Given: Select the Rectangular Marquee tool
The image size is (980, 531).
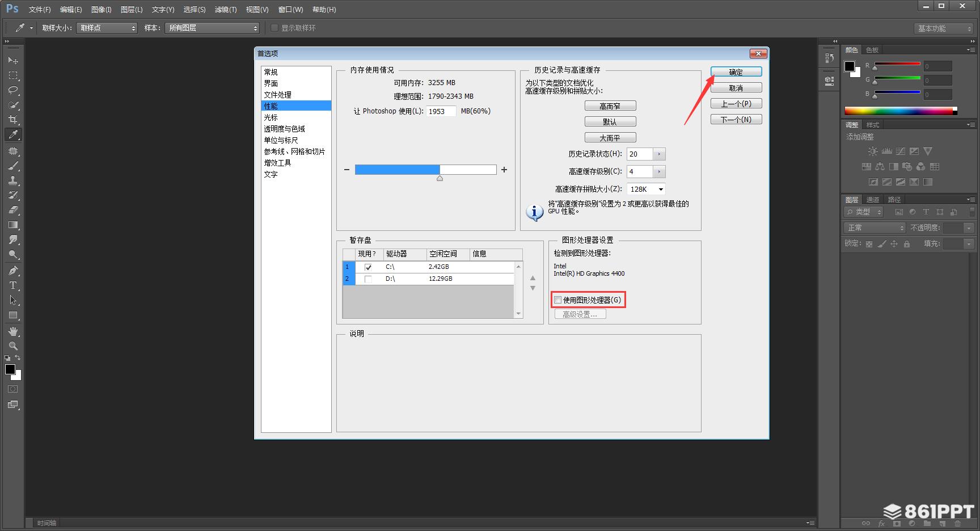Looking at the screenshot, I should coord(13,75).
